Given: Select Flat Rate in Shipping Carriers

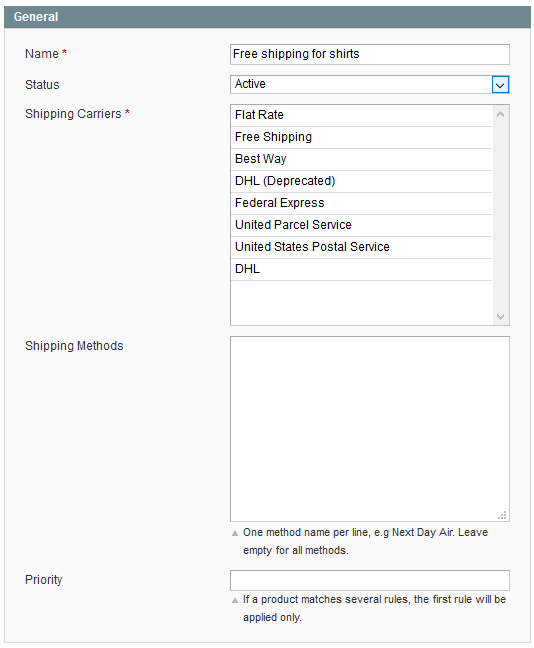Looking at the screenshot, I should coord(361,115).
